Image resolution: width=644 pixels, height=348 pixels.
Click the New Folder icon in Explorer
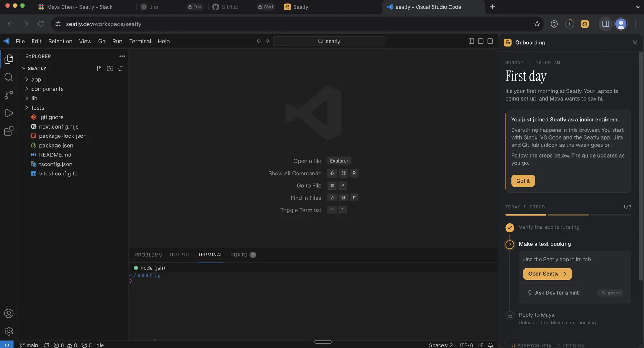110,68
